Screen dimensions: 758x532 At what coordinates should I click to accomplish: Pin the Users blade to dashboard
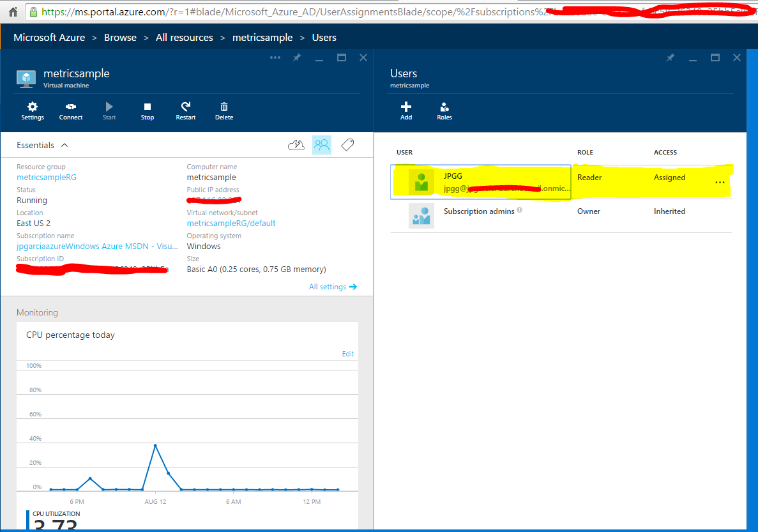[x=670, y=57]
